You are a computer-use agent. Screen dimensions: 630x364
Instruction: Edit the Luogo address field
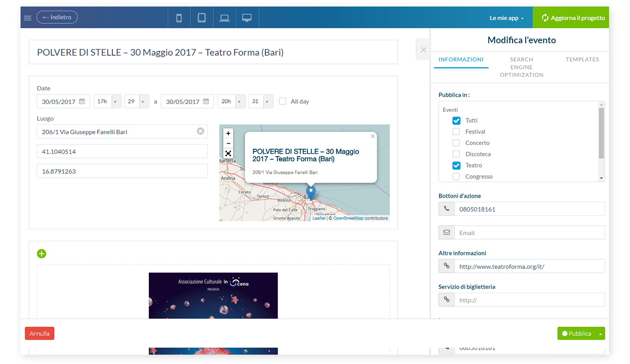[122, 131]
